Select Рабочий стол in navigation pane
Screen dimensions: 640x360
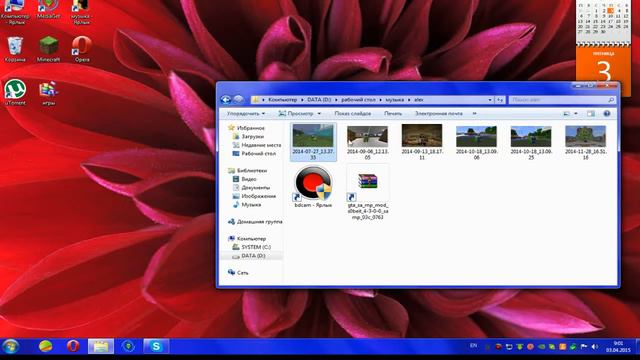[x=254, y=153]
